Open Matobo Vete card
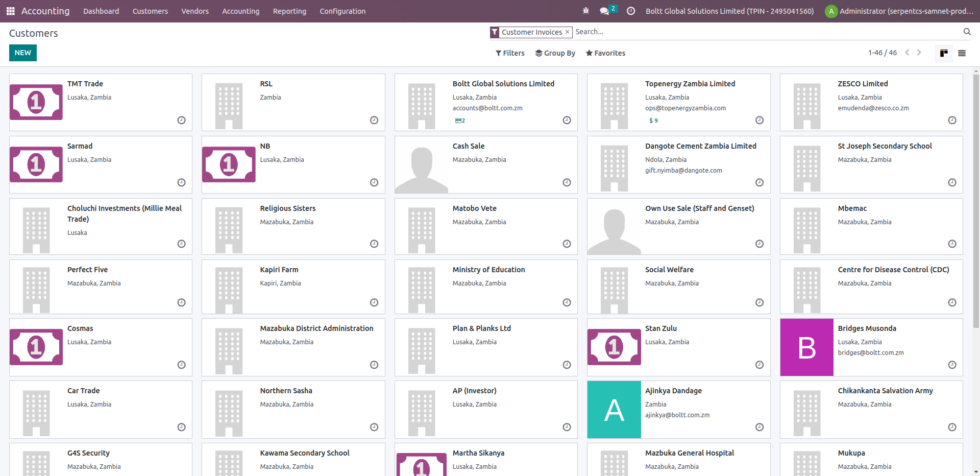Screen dimensions: 980x476 [486, 226]
